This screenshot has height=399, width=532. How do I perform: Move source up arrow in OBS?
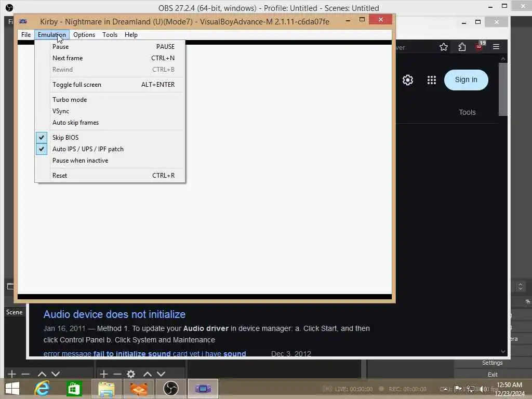(x=148, y=374)
